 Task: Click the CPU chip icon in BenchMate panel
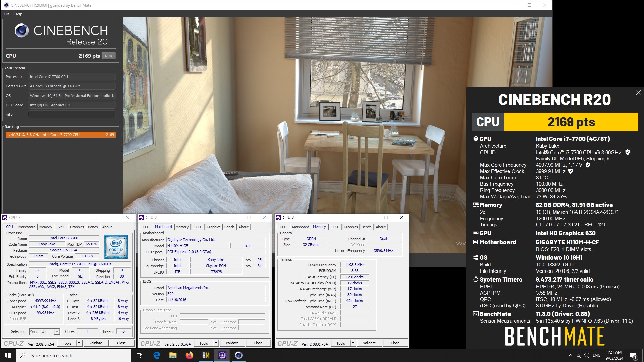[x=476, y=139]
